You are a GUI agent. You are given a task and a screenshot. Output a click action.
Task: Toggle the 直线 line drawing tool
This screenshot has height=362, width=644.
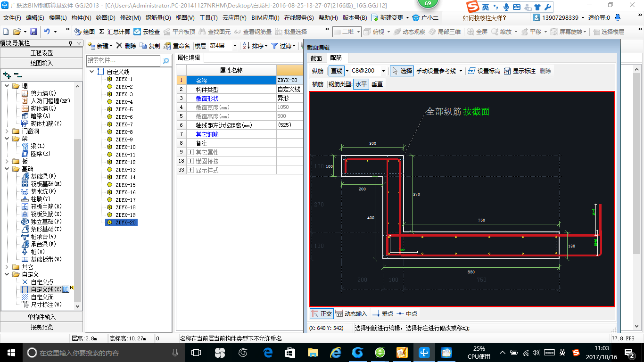click(337, 71)
